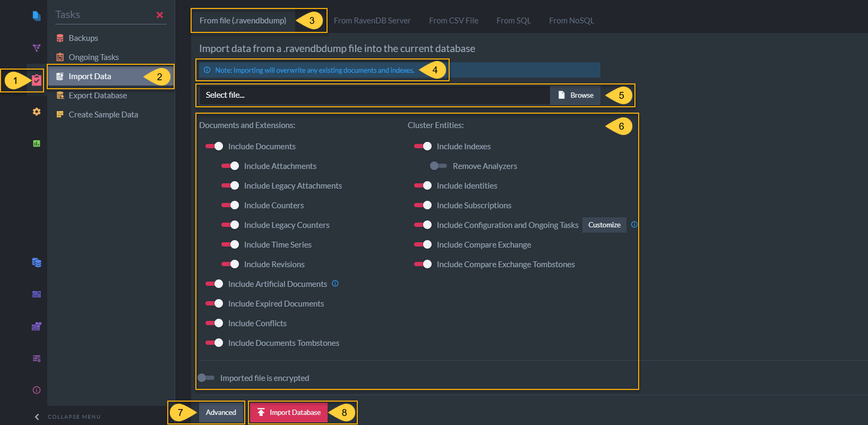Click the Ongoing Tasks menu icon
Screen dimensions: 868x425
(x=60, y=57)
